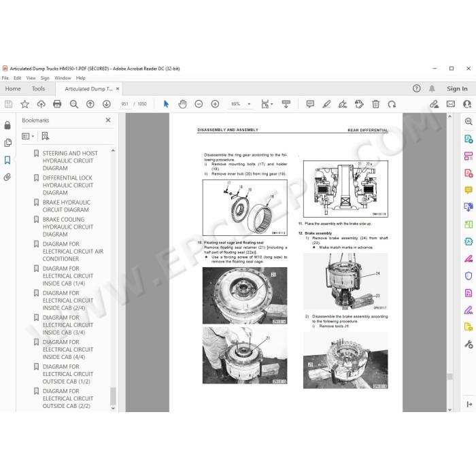Click the zoom level field showing 69%
Image resolution: width=476 pixels, height=476 pixels.
coord(235,104)
